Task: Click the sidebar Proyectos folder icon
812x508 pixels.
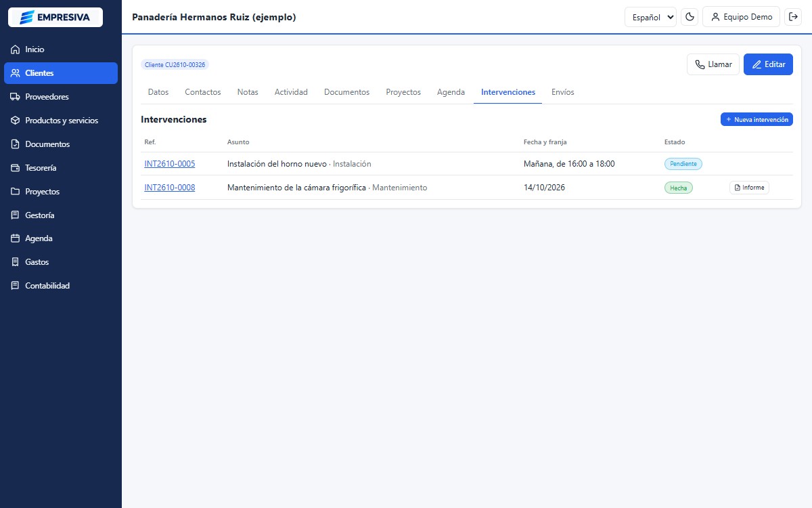Action: 16,192
